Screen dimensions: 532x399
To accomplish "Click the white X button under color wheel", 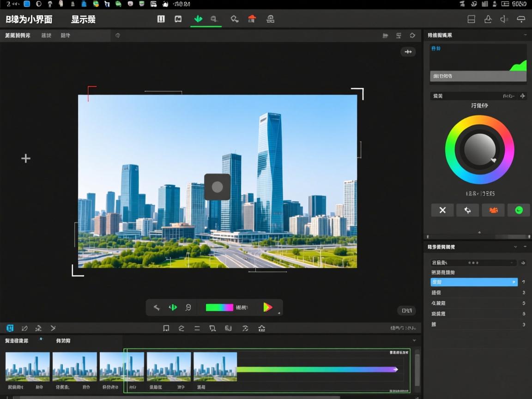I will click(442, 210).
